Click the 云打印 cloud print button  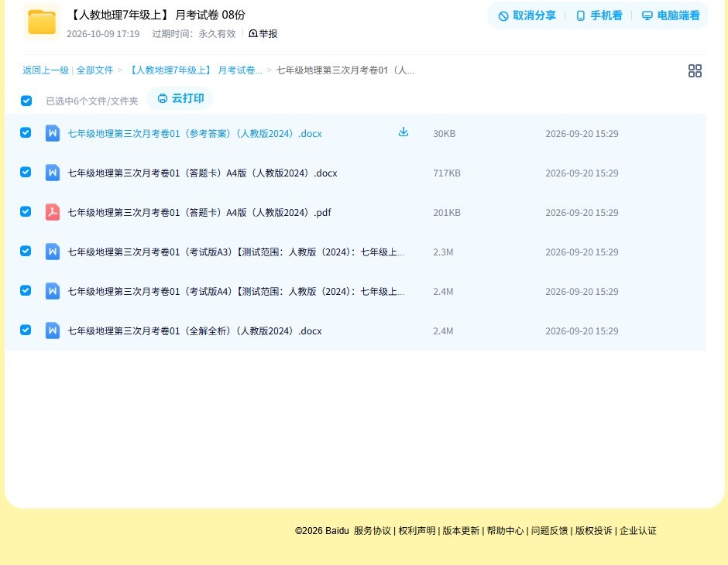click(x=180, y=98)
